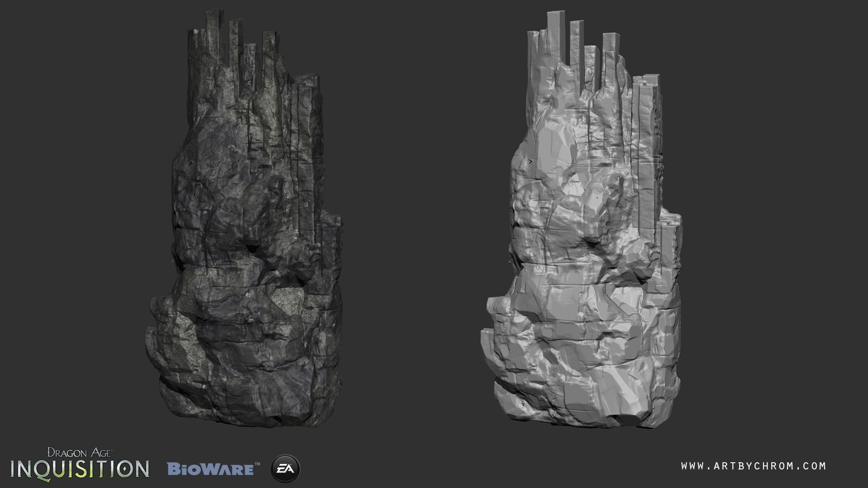Click the Dragon Age Inquisition logo
Screen dimensions: 868x488
(80, 464)
